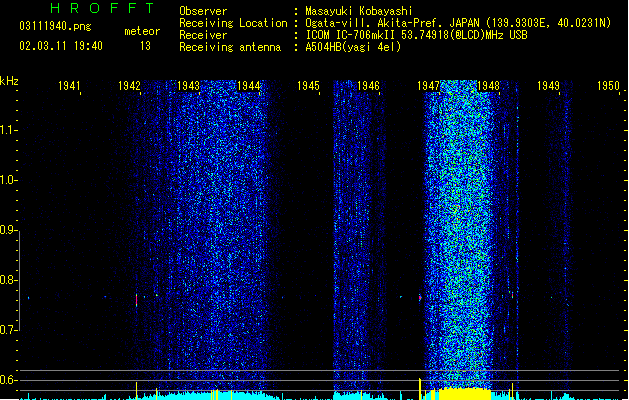This screenshot has height=400, width=629.
Task: Click the 1944 time marker
Action: (x=248, y=85)
